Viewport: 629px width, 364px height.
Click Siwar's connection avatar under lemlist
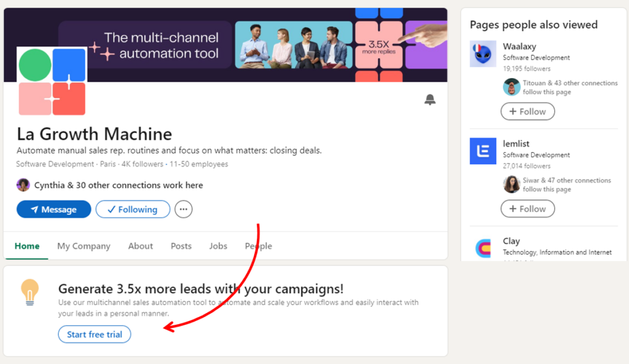coord(511,185)
